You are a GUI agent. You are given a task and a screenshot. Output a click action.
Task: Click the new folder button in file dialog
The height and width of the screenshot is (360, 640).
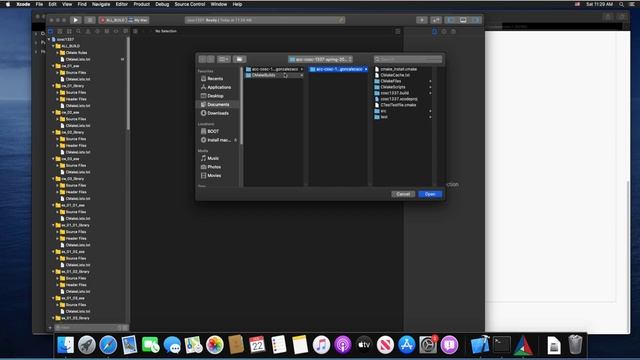pyautogui.click(x=240, y=59)
